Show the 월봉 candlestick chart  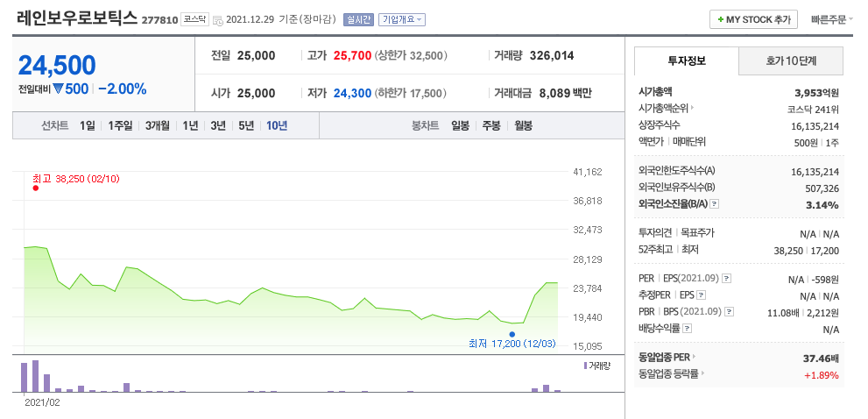523,126
